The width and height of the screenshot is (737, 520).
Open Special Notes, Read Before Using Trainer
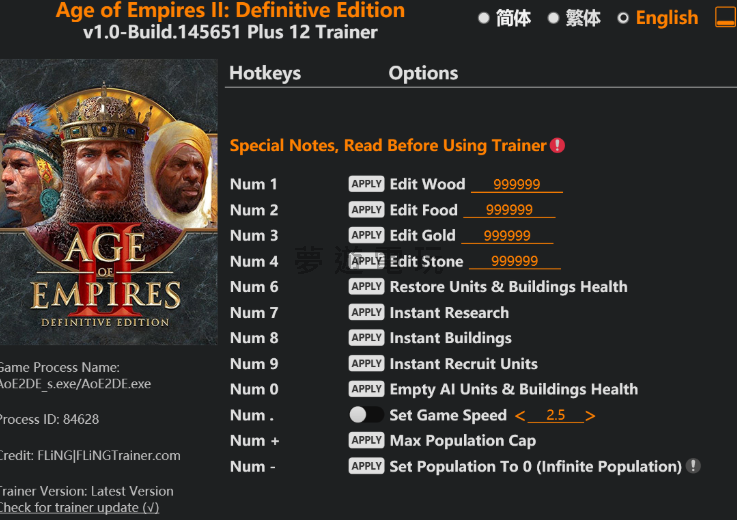pyautogui.click(x=388, y=145)
